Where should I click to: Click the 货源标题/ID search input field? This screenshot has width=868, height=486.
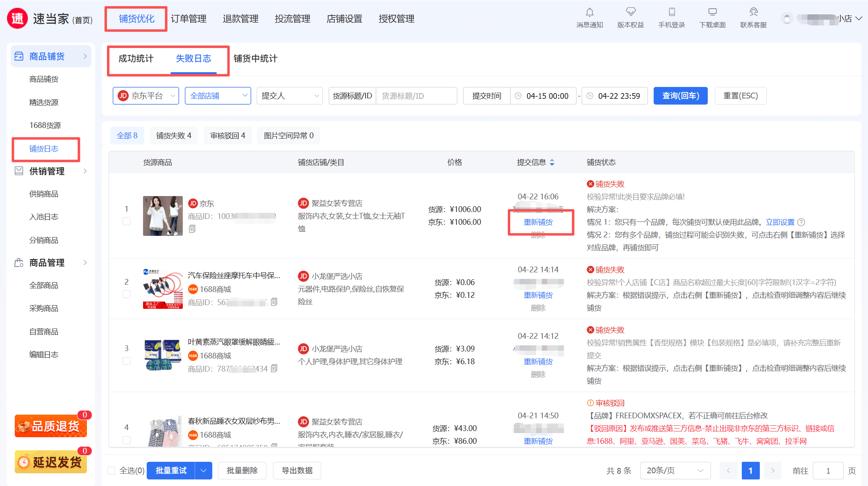point(416,96)
